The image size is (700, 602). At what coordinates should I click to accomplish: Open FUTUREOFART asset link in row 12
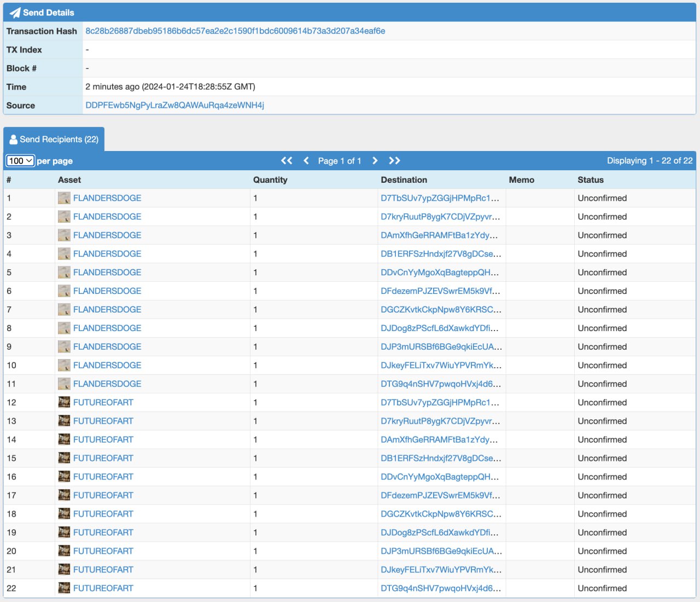103,403
